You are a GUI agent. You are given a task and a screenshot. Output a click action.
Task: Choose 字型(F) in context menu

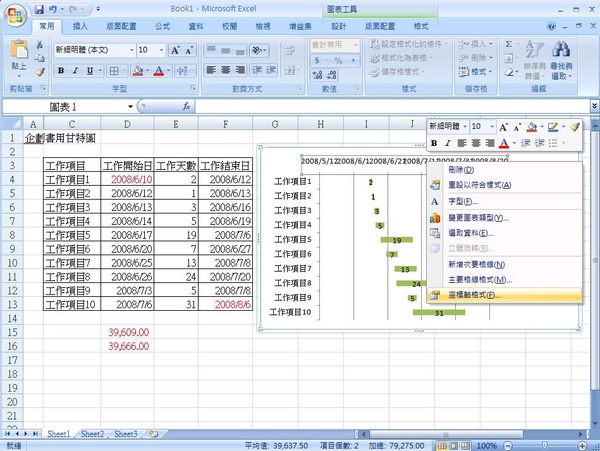coord(504,202)
